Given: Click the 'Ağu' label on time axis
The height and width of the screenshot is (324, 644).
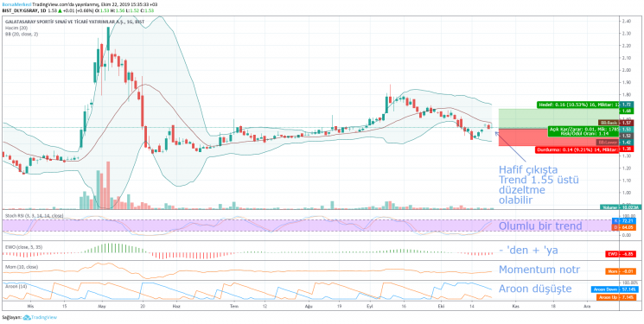Looking at the screenshot, I should pos(308,307).
